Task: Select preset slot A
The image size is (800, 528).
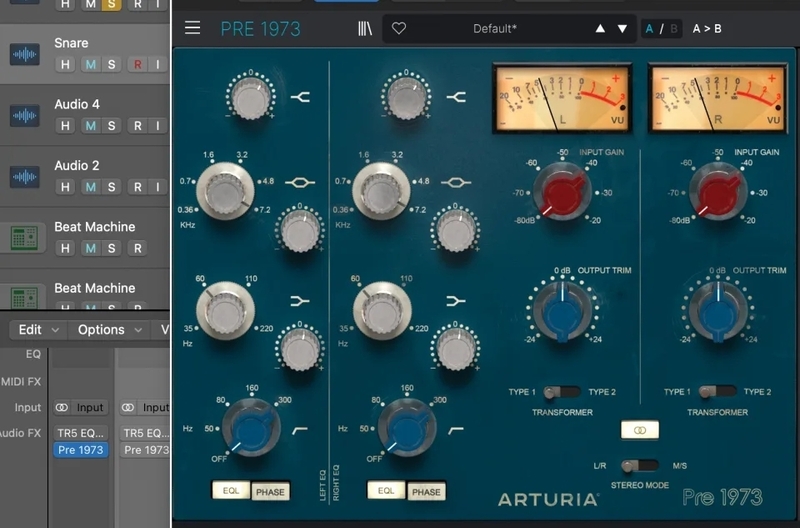Action: point(649,29)
